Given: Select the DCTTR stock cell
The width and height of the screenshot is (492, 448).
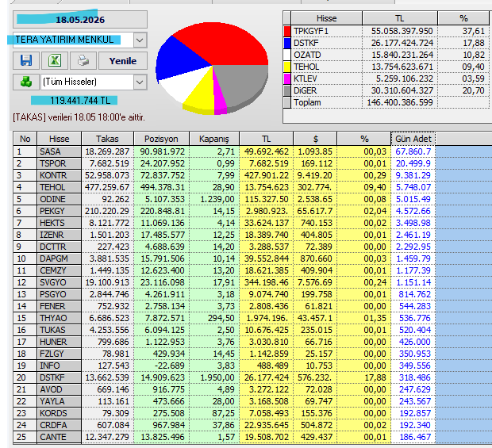Looking at the screenshot, I should click(x=59, y=247).
